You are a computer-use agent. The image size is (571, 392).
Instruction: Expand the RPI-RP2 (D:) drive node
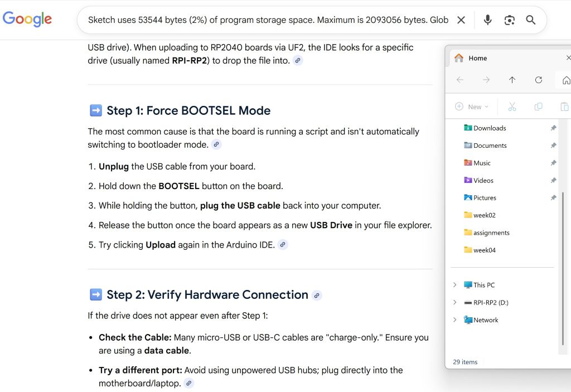[455, 303]
